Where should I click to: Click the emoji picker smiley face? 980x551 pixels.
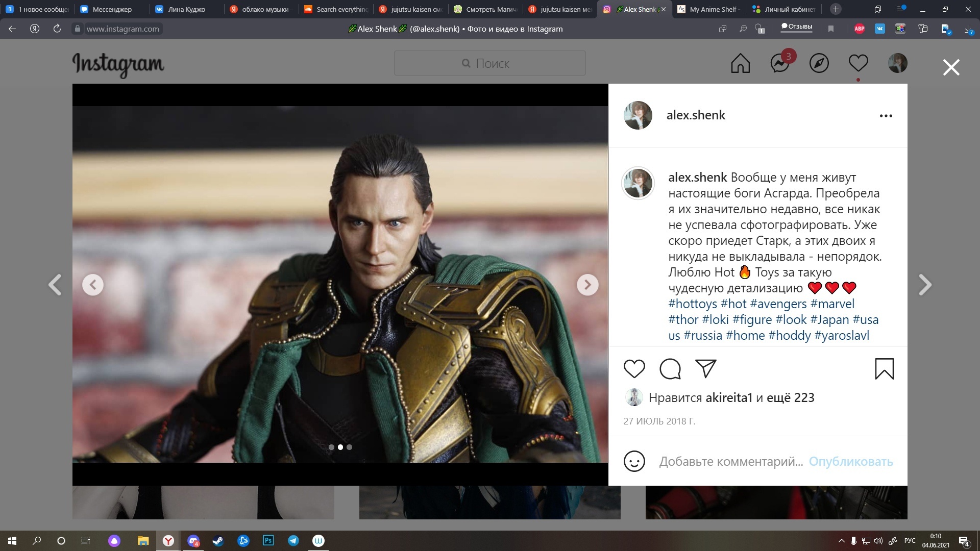(x=634, y=461)
